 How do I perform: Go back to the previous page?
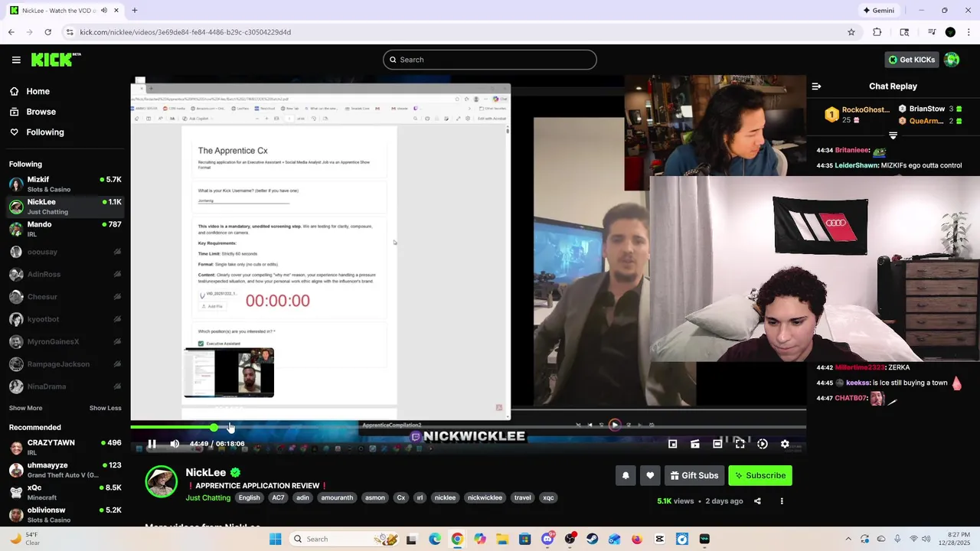pos(11,32)
